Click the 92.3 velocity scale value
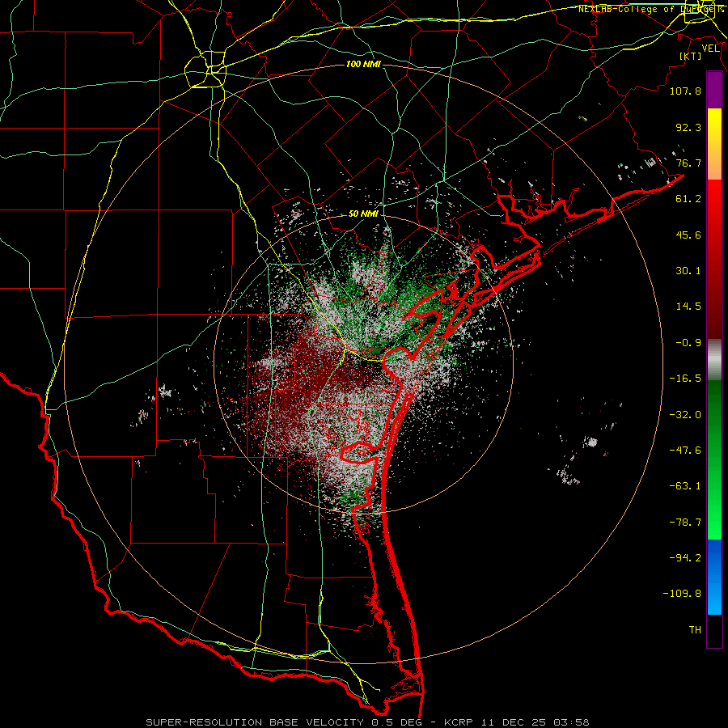The height and width of the screenshot is (728, 728). [688, 127]
